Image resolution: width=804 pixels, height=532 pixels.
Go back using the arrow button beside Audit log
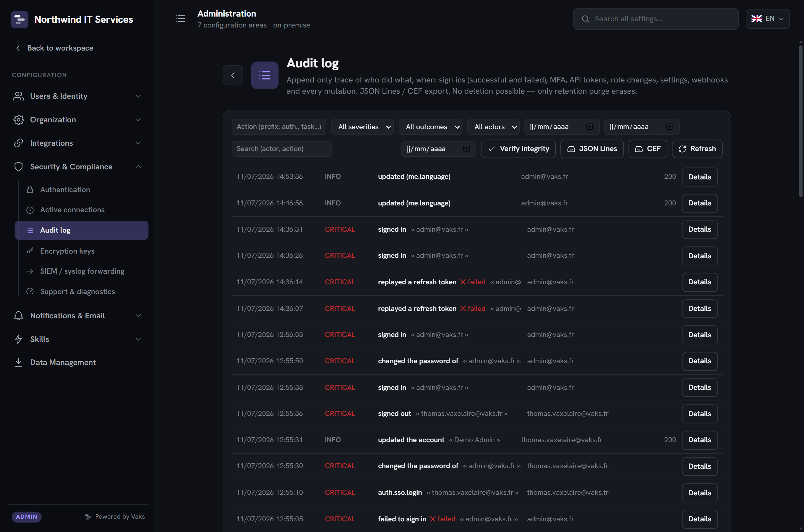click(x=233, y=75)
